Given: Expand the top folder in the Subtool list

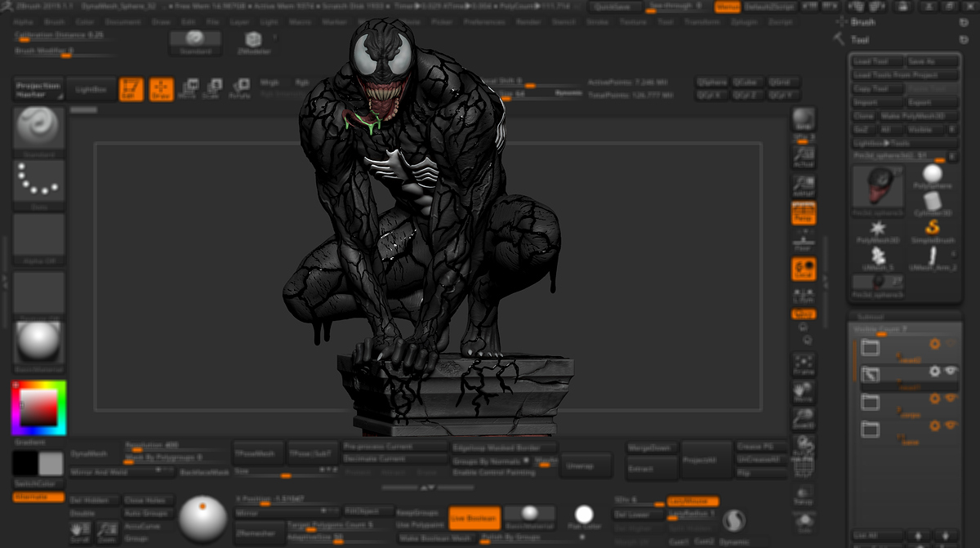Looking at the screenshot, I should click(x=871, y=346).
